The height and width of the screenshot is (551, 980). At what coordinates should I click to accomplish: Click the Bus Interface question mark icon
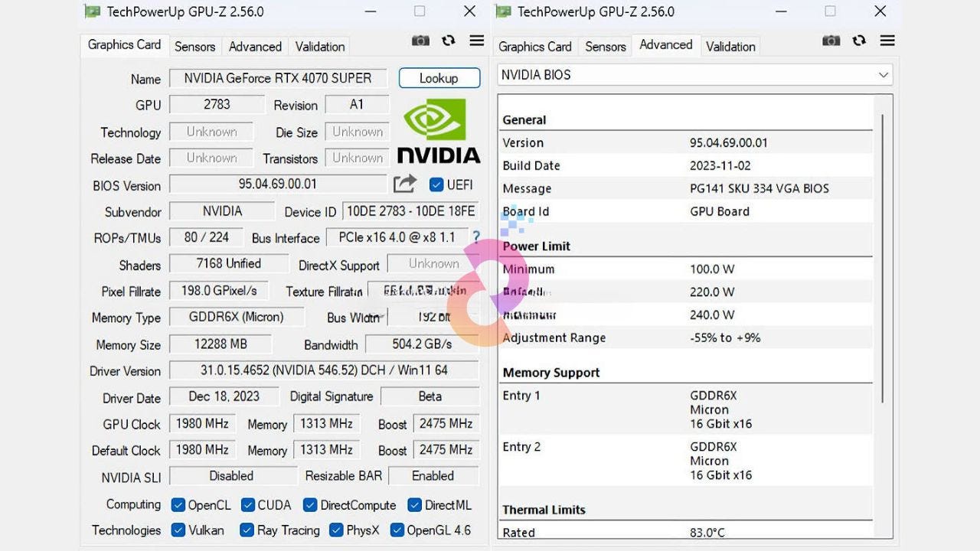[x=476, y=237]
